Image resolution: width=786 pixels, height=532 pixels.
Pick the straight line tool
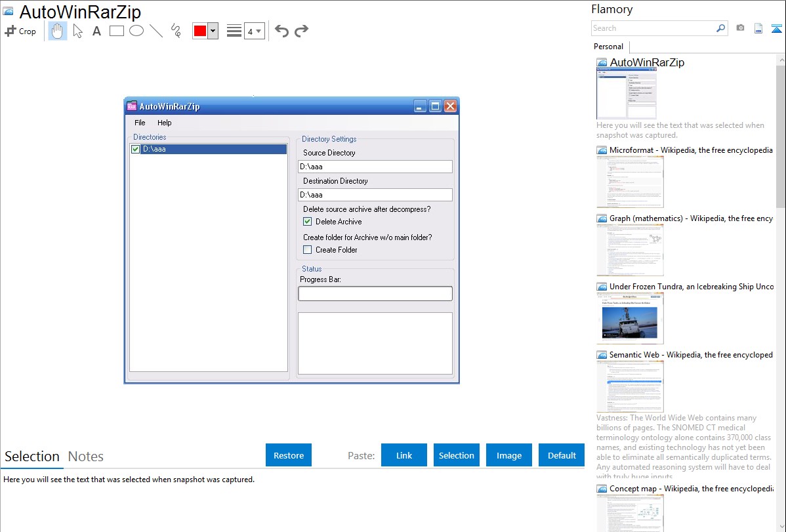click(156, 31)
